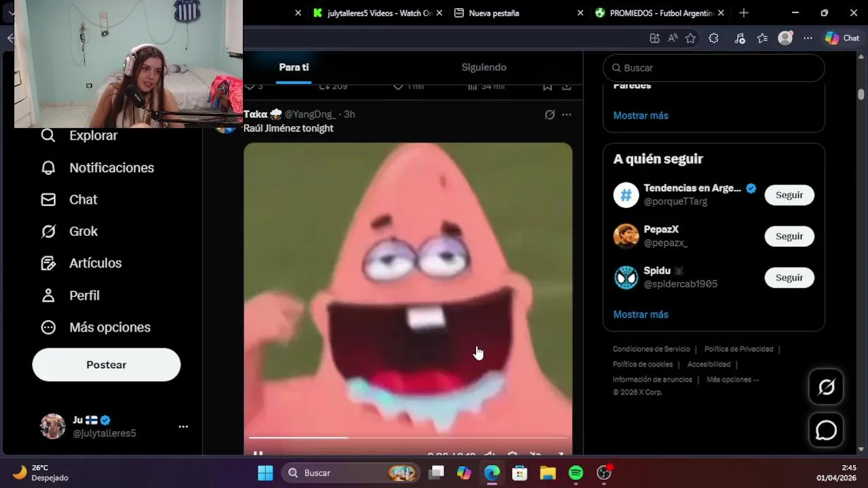Viewport: 868px width, 488px height.
Task: Open Copilot Chat in Edge toolbar
Action: coord(842,39)
